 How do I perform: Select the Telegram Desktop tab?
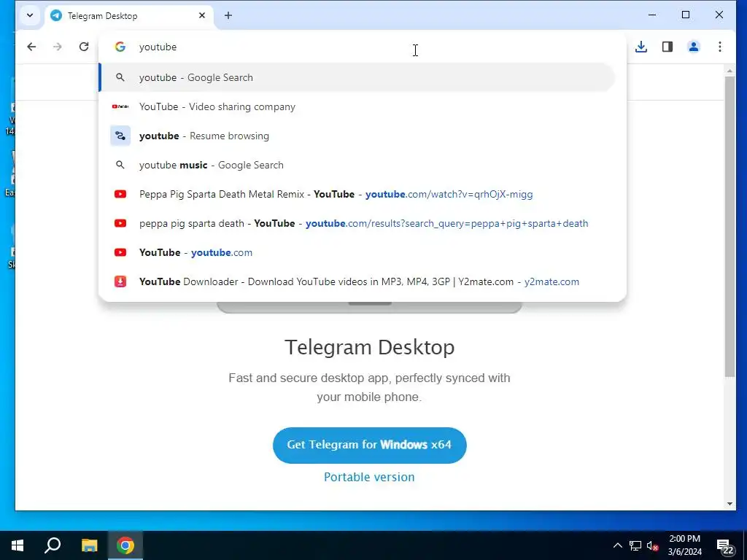tap(129, 16)
